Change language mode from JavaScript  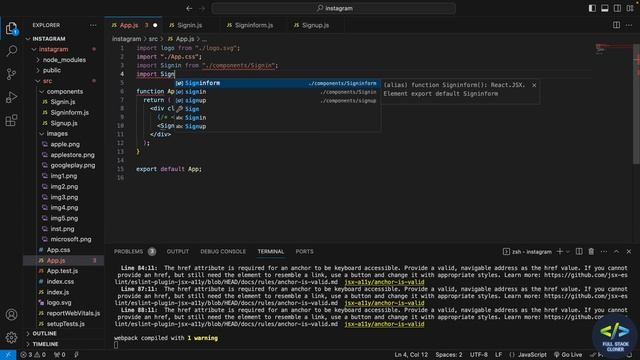click(532, 355)
